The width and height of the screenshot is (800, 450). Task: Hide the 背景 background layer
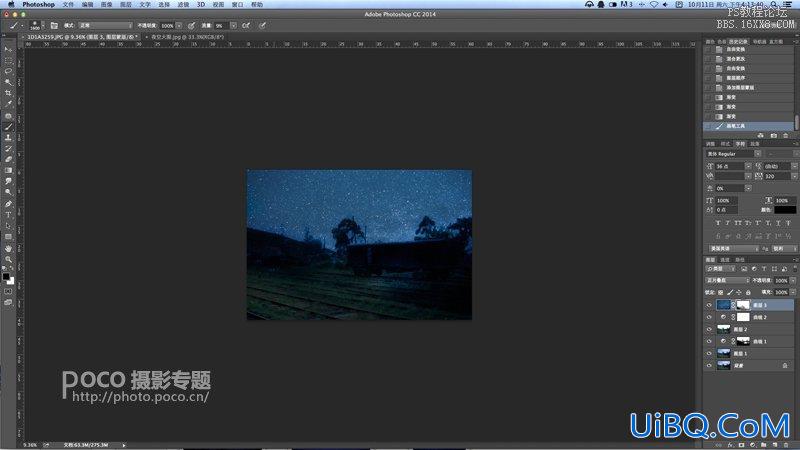[x=709, y=366]
